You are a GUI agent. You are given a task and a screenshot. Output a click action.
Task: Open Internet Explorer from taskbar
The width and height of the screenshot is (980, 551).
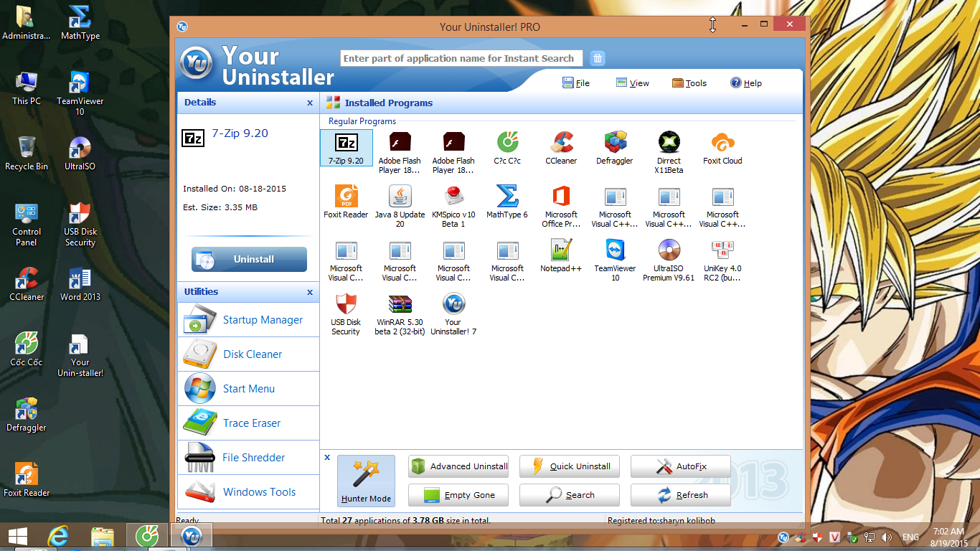pyautogui.click(x=59, y=536)
